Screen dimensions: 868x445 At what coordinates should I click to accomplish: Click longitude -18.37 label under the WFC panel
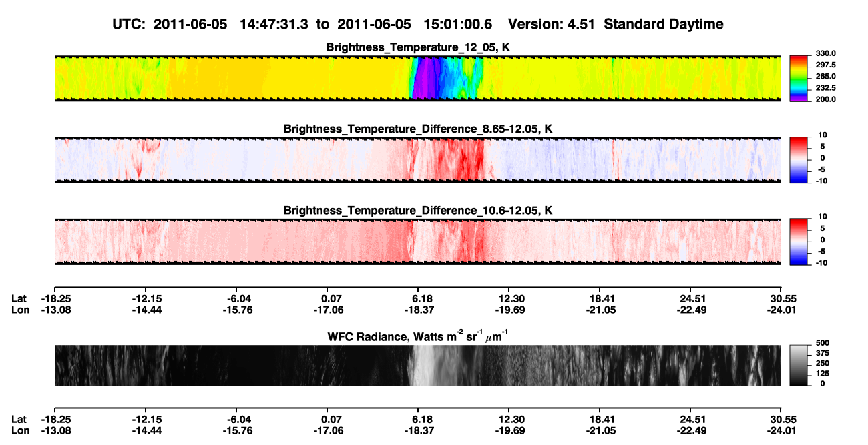point(418,430)
